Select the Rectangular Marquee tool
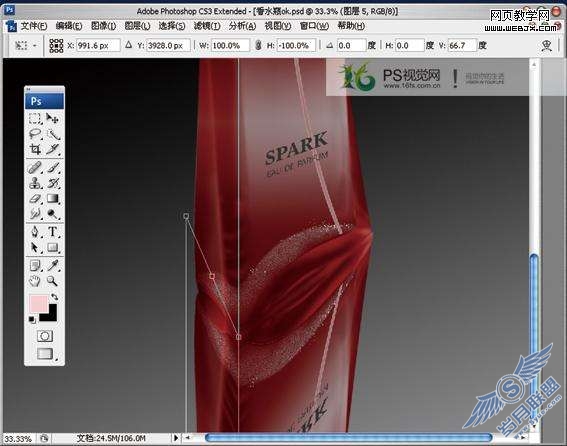Viewport: 567px width, 446px height. pyautogui.click(x=35, y=119)
